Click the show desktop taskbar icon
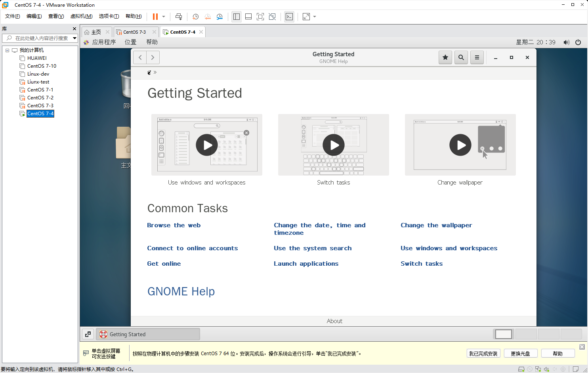This screenshot has height=373, width=588. (88, 334)
